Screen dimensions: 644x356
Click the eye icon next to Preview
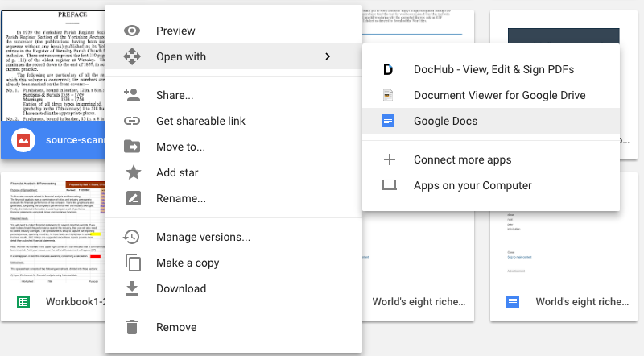[133, 31]
